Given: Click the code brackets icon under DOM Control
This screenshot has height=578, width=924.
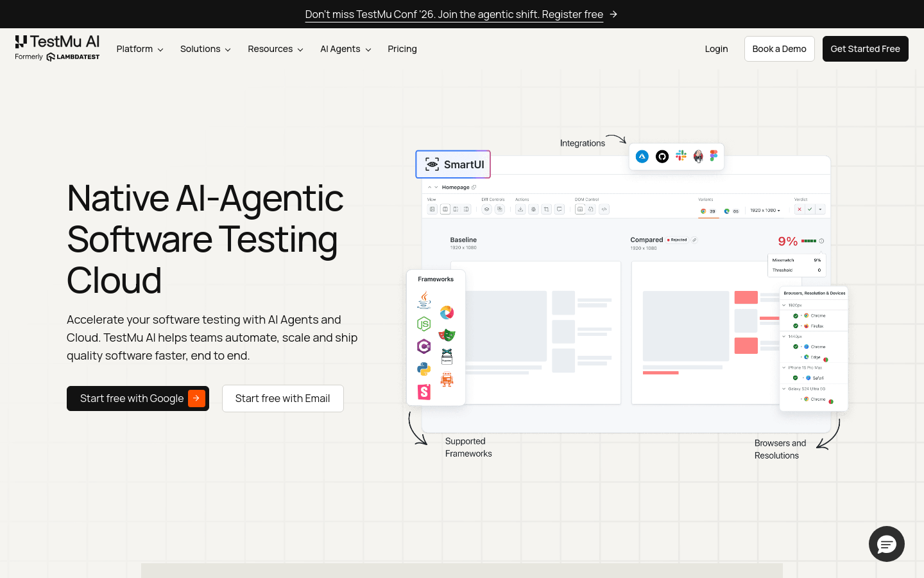Looking at the screenshot, I should coord(604,209).
